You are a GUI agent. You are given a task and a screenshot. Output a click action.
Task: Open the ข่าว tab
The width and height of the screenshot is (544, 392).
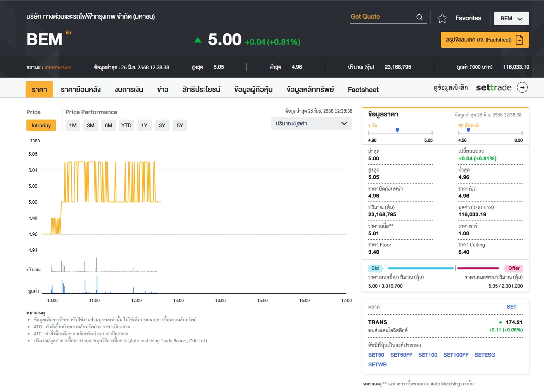(163, 89)
